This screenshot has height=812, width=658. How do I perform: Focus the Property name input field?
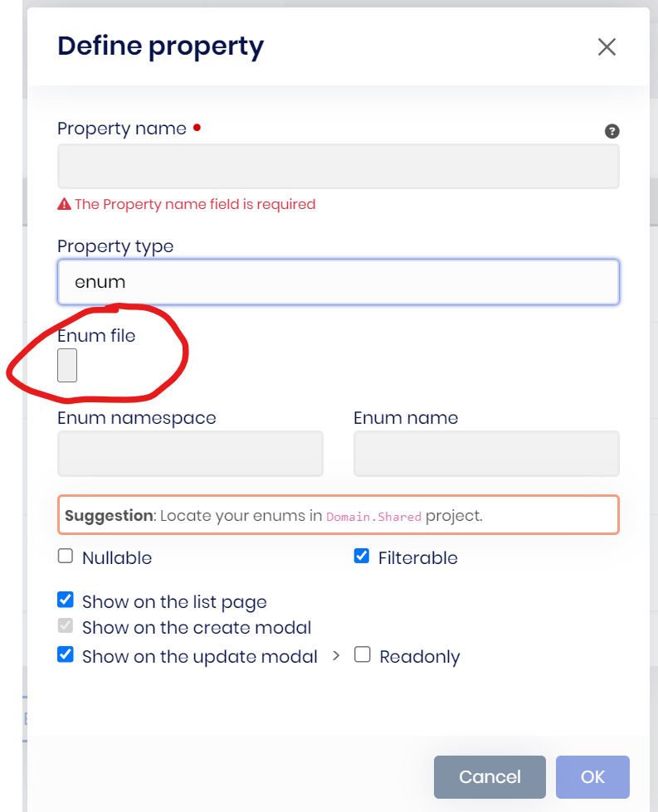click(x=338, y=167)
